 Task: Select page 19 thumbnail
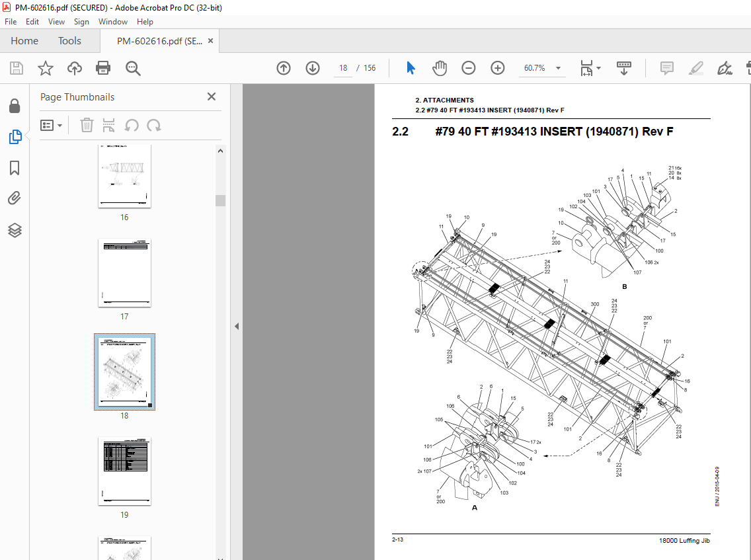(x=124, y=471)
